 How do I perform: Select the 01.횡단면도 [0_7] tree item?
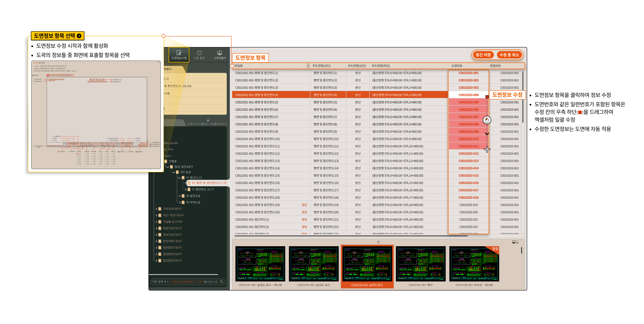coord(202,189)
